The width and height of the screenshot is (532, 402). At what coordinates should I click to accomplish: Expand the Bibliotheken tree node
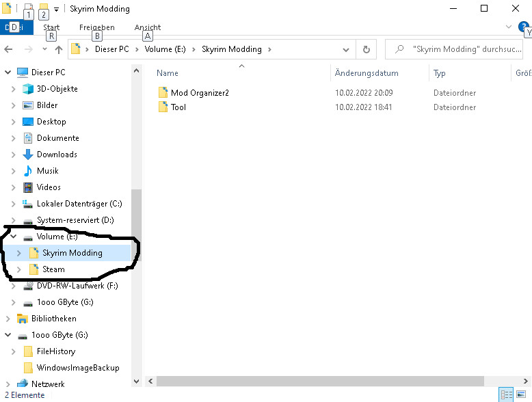pyautogui.click(x=8, y=319)
